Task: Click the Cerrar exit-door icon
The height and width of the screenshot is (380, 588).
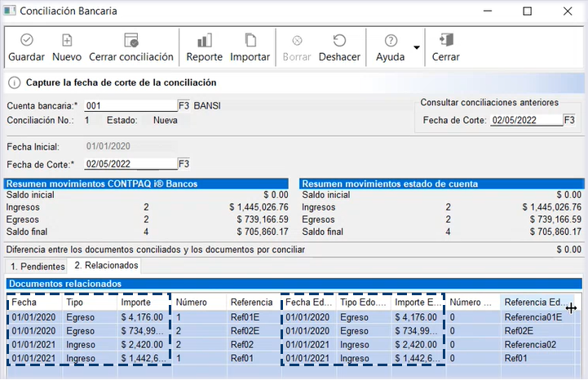Action: 446,39
